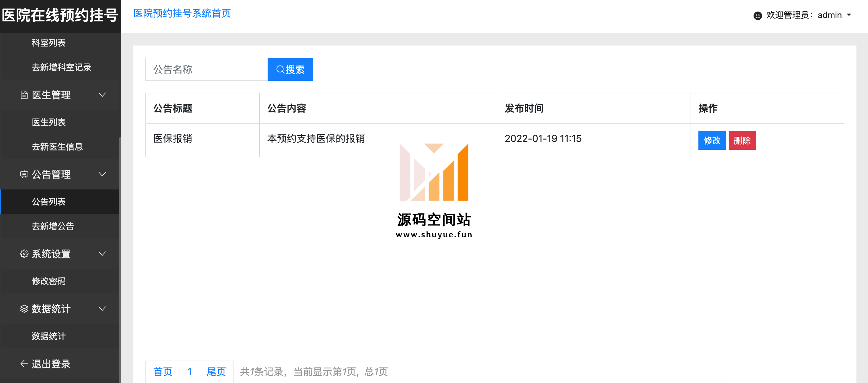Image resolution: width=868 pixels, height=383 pixels.
Task: Go to 首页 pagination link
Action: [163, 372]
